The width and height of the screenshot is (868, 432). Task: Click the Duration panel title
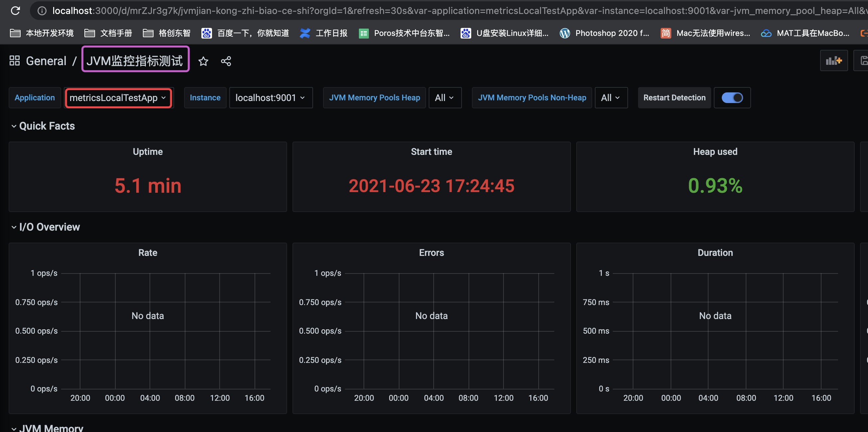tap(715, 253)
